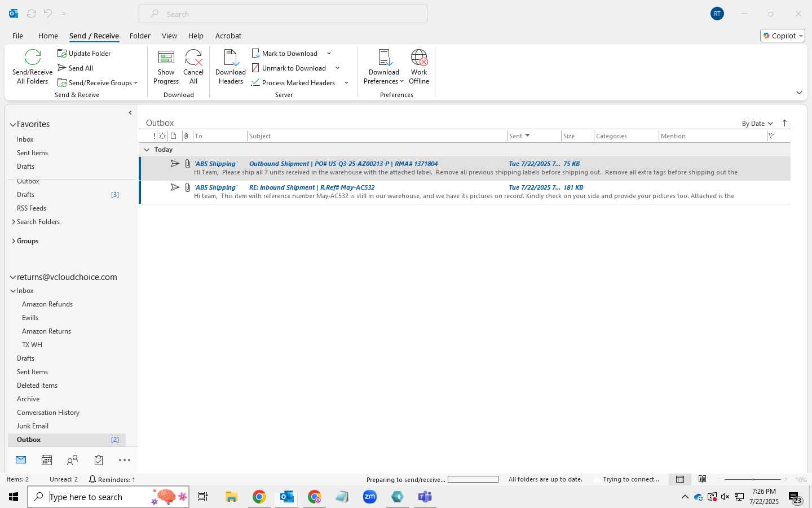The height and width of the screenshot is (508, 812).
Task: Click the Undo icon in title bar
Action: tap(48, 14)
